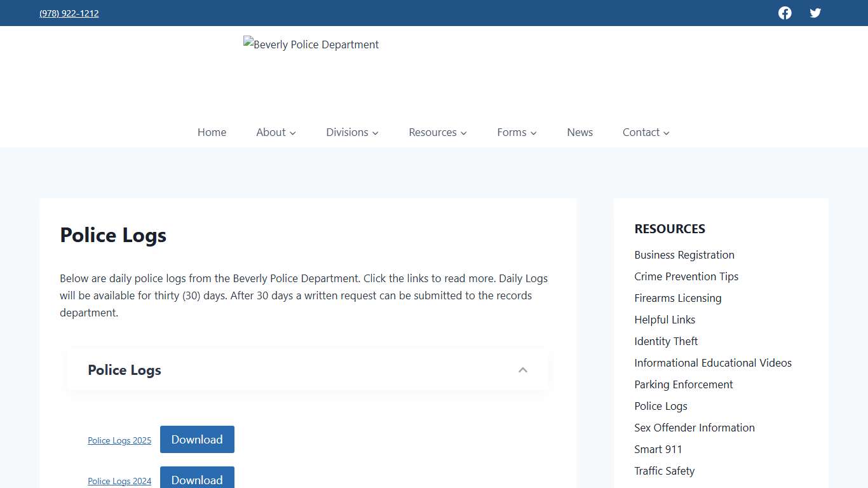Download the Police Logs 2025 file
This screenshot has height=488, width=868.
(x=197, y=439)
